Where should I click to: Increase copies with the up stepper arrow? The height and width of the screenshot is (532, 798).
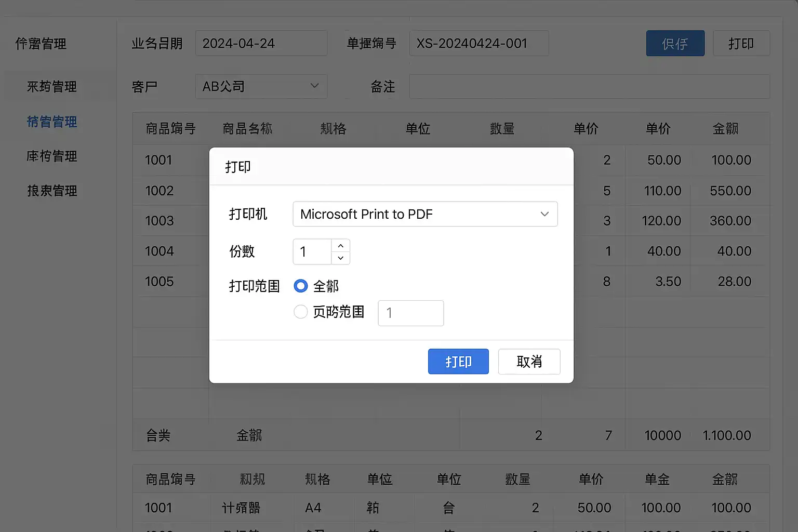point(340,246)
